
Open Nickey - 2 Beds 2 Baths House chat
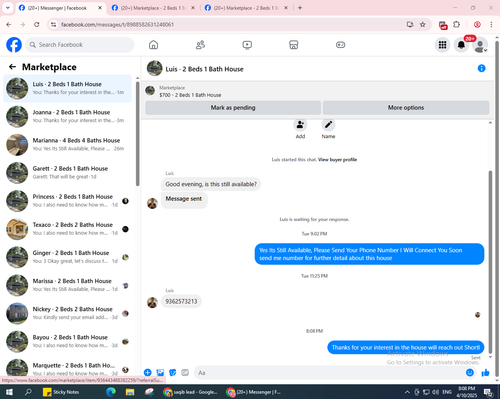67,313
